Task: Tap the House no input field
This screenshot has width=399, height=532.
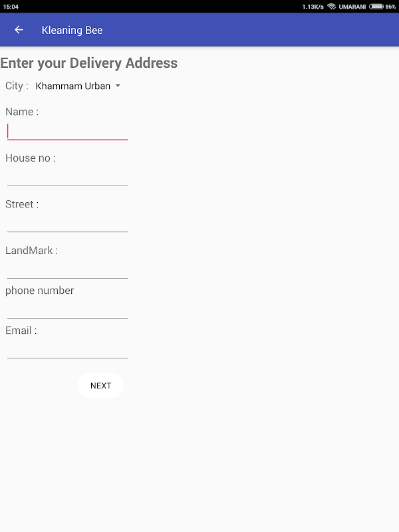Action: (66, 177)
